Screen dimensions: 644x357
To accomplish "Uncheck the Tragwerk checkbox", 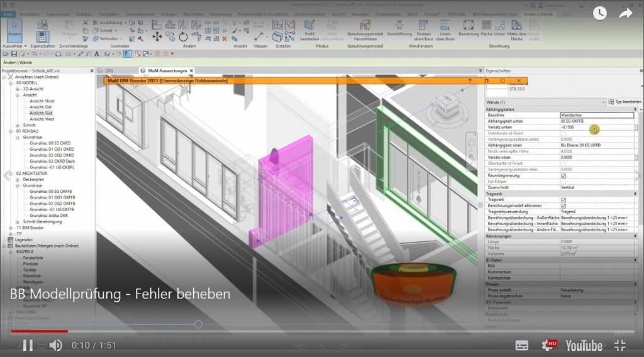I will pyautogui.click(x=563, y=200).
